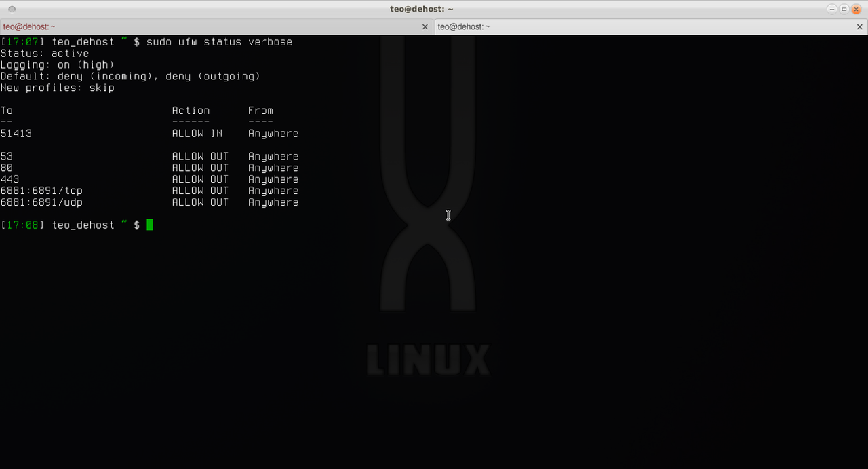Click 'Anywhere' in the port 80 row
Image resolution: width=868 pixels, height=469 pixels.
273,168
